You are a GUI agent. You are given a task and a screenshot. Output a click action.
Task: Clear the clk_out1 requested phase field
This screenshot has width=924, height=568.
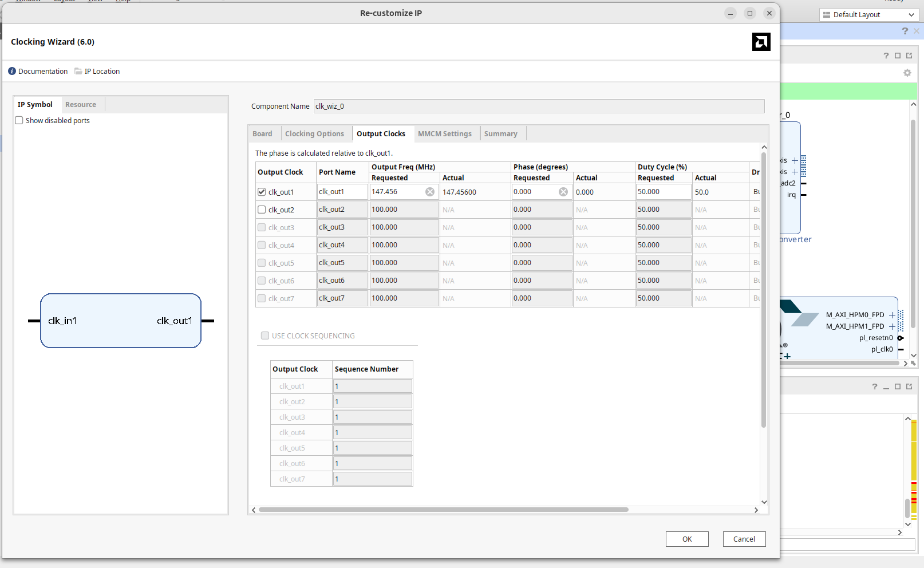point(563,192)
